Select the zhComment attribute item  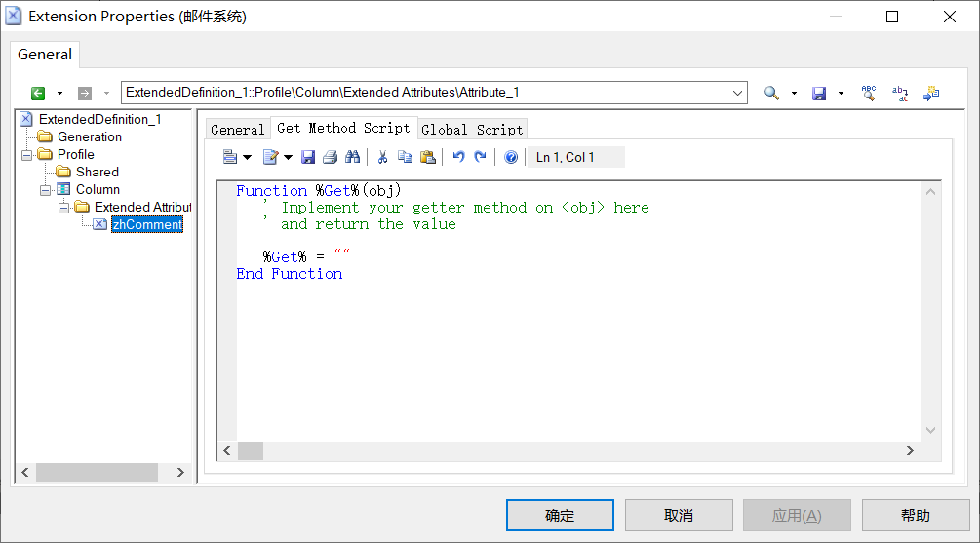147,224
